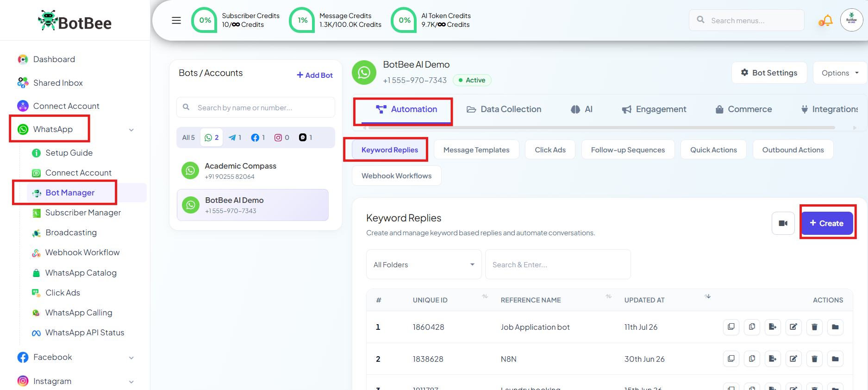
Task: Open Subscriber Manager in the sidebar
Action: coord(83,213)
